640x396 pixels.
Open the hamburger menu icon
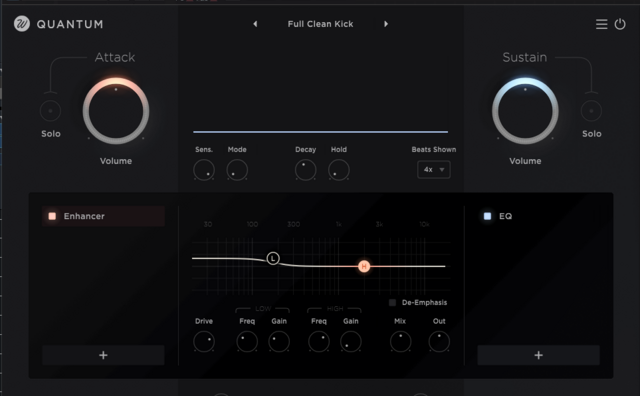coord(601,24)
